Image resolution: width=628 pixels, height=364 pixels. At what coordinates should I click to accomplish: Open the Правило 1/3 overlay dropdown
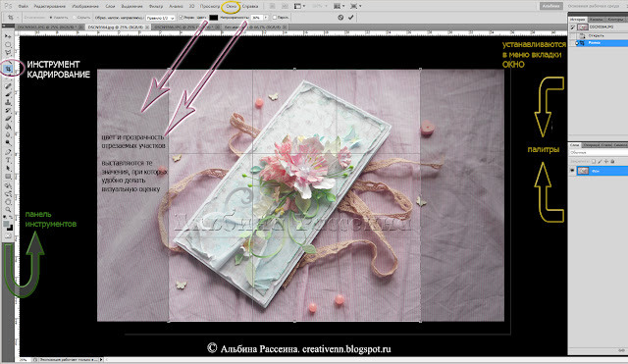pyautogui.click(x=160, y=18)
